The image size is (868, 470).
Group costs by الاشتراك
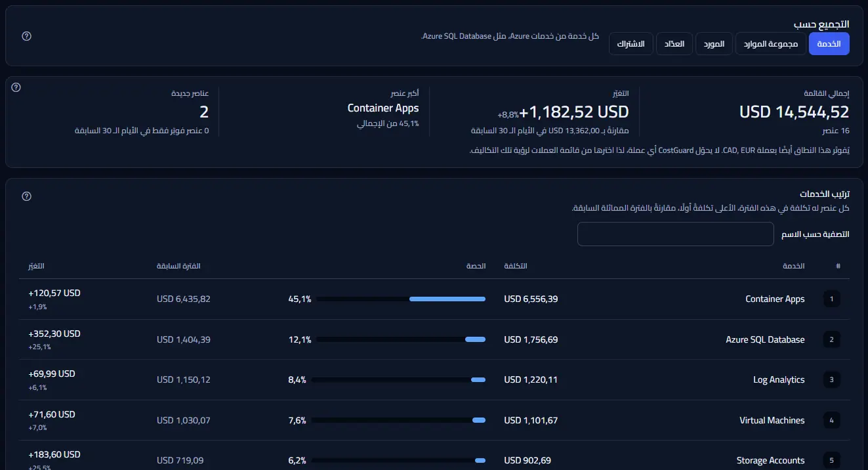[631, 44]
